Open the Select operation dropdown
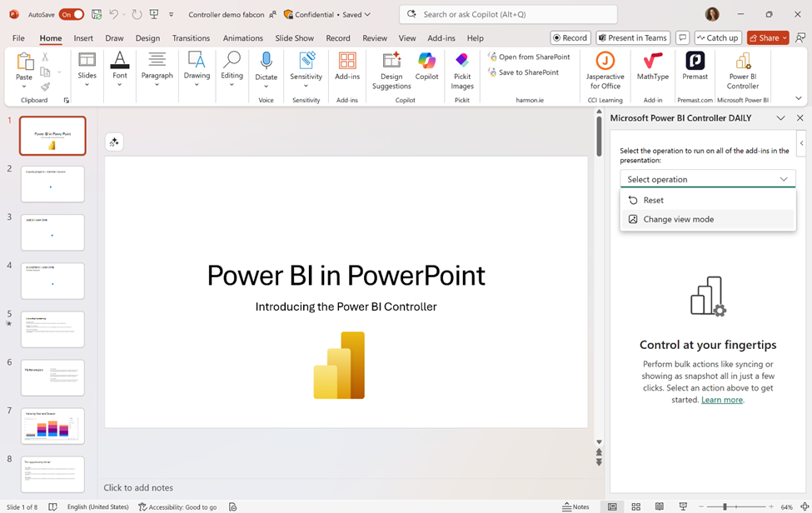The width and height of the screenshot is (812, 513). (707, 179)
